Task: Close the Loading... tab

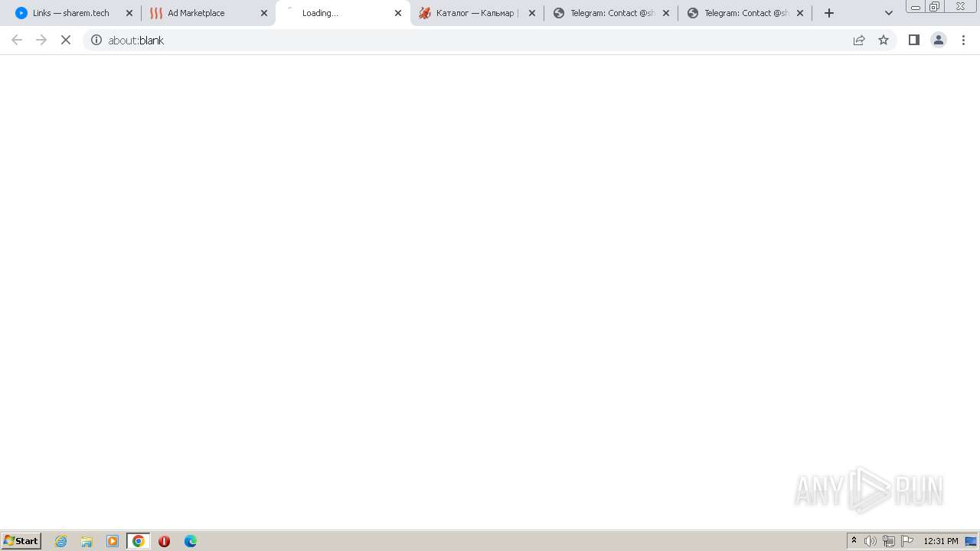Action: 398,13
